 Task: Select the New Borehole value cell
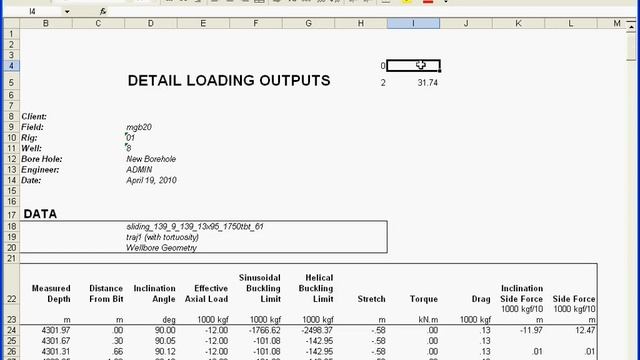click(x=151, y=159)
